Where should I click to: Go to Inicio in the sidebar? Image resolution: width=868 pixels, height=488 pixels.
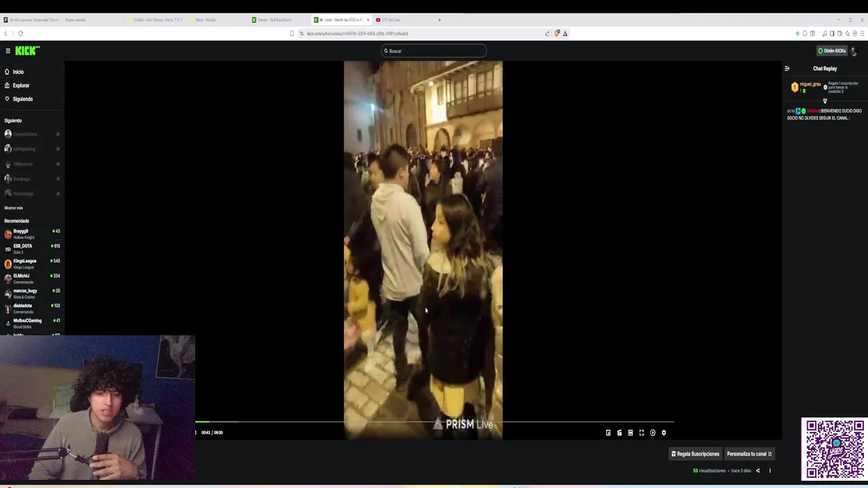(14, 72)
